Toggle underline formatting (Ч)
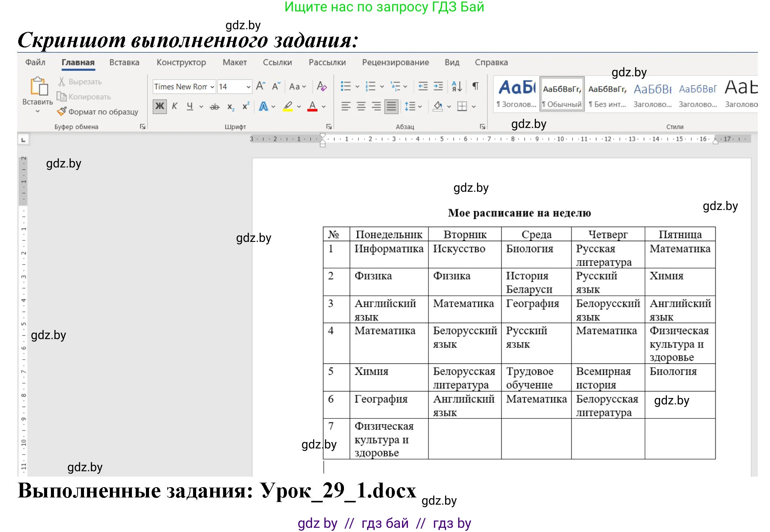The image size is (770, 532). click(x=189, y=107)
